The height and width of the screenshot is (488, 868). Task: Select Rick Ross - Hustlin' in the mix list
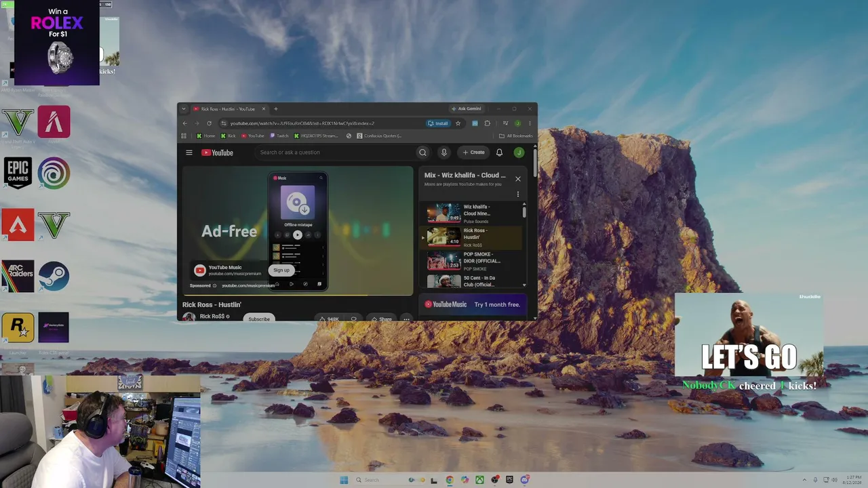point(472,237)
